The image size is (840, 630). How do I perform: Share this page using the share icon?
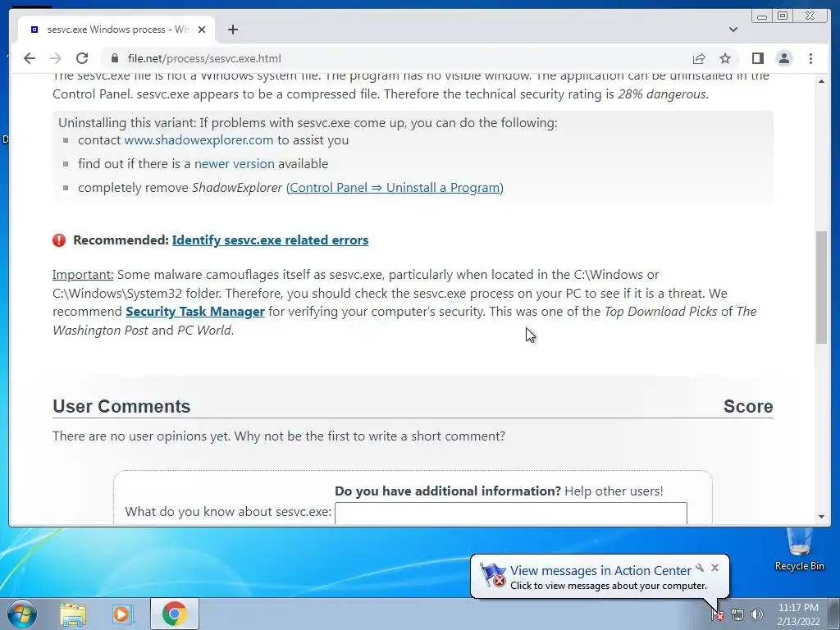pyautogui.click(x=699, y=58)
